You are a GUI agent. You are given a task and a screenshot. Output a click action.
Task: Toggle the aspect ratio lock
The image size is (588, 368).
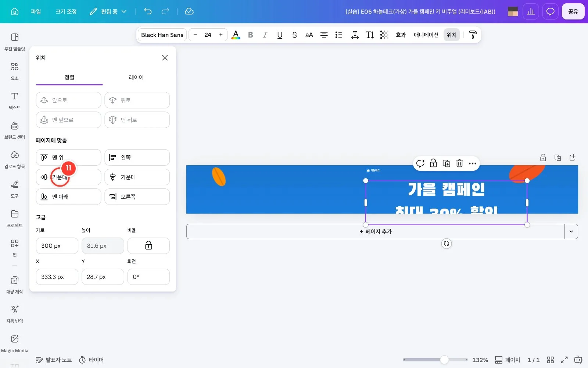click(148, 245)
